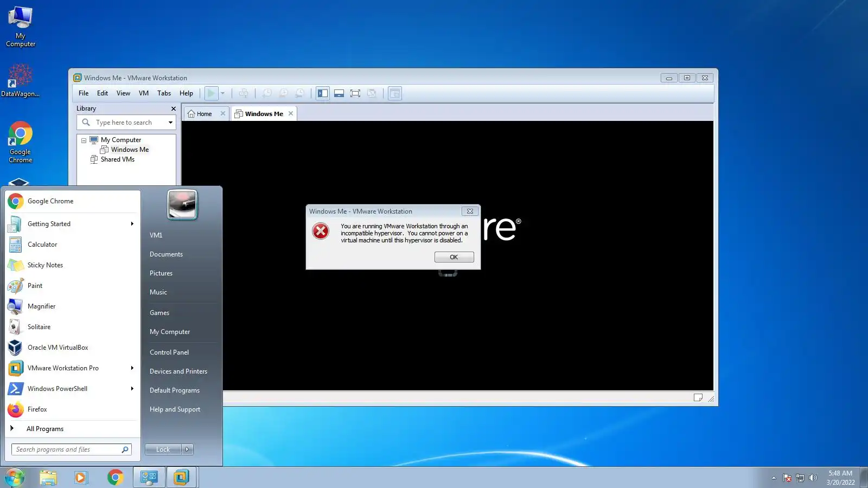Launch Oracle VM VirtualBox from Start menu
The image size is (868, 488).
73,348
